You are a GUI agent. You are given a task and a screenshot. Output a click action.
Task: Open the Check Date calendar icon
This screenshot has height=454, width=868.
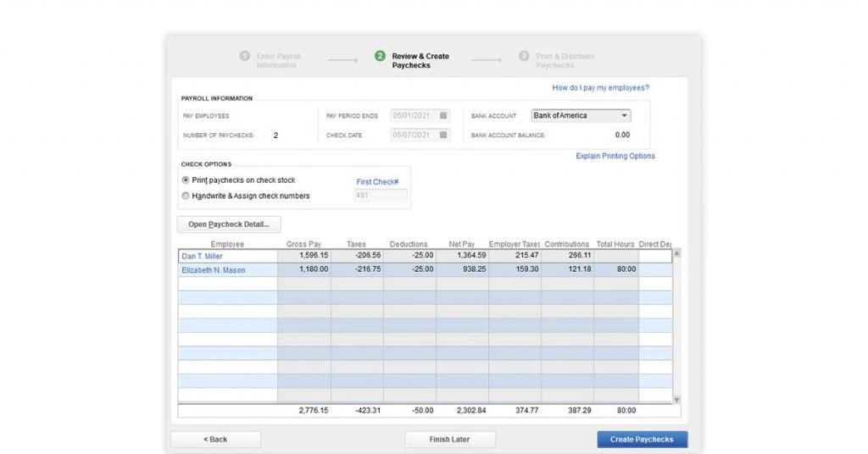point(443,135)
